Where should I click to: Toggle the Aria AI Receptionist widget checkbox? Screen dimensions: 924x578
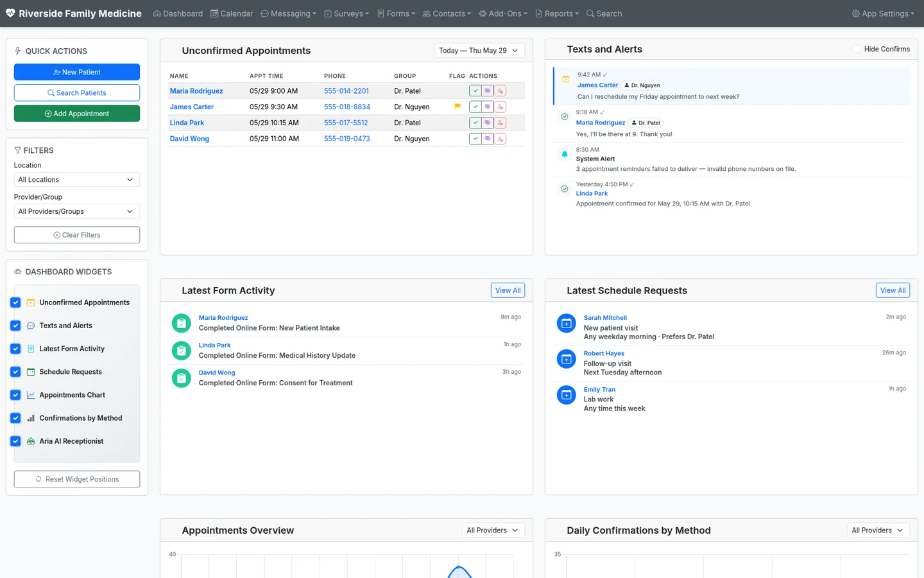point(15,441)
